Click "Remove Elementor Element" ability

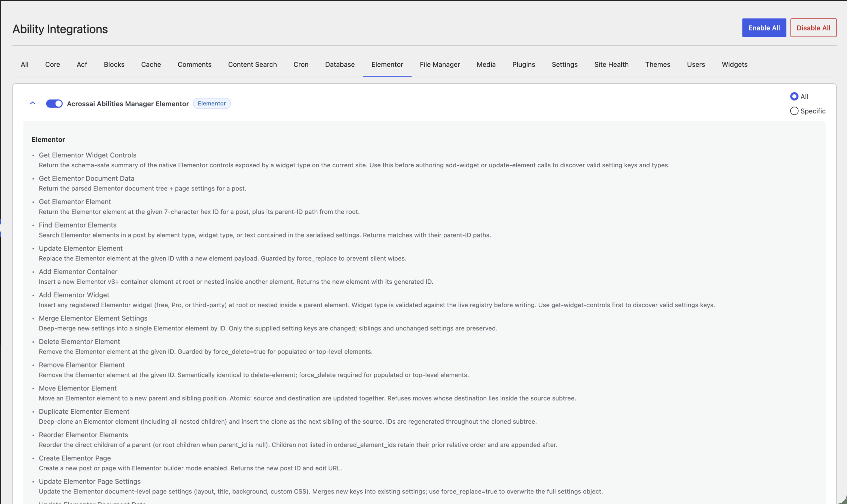[81, 365]
